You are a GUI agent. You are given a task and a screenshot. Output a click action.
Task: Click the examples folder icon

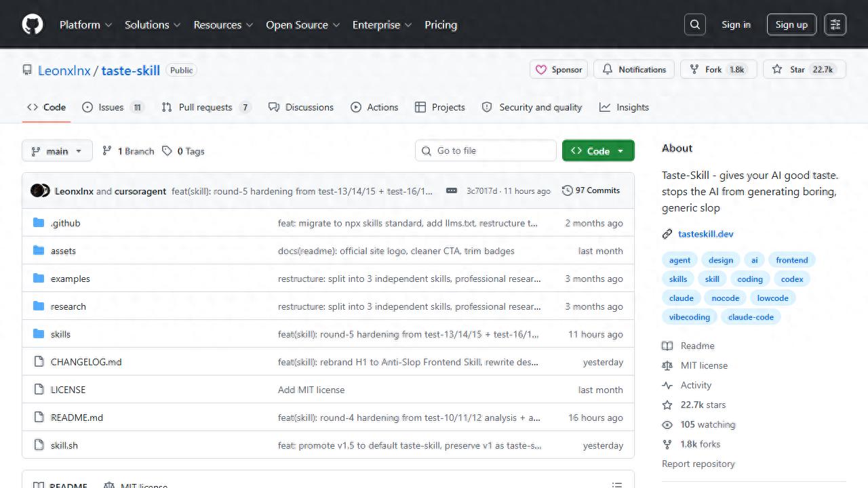point(39,279)
